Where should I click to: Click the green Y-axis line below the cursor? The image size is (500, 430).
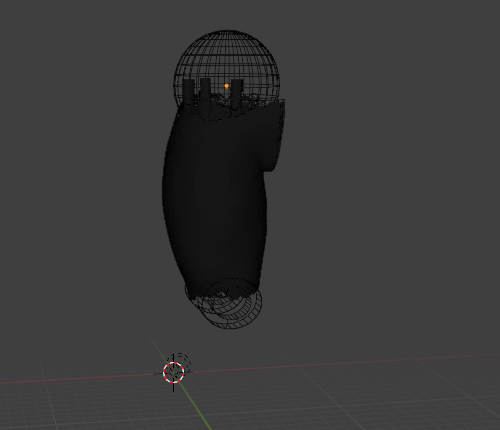point(197,407)
